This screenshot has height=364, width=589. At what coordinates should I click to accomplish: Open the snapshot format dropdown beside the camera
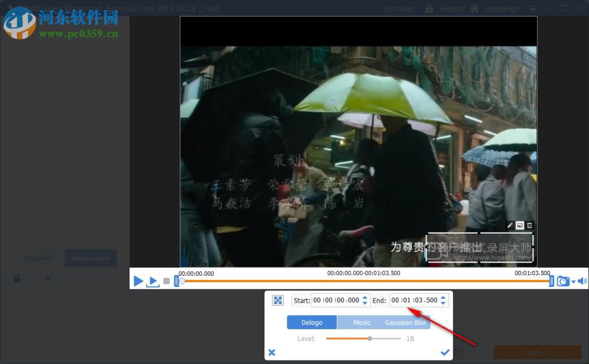click(x=573, y=282)
